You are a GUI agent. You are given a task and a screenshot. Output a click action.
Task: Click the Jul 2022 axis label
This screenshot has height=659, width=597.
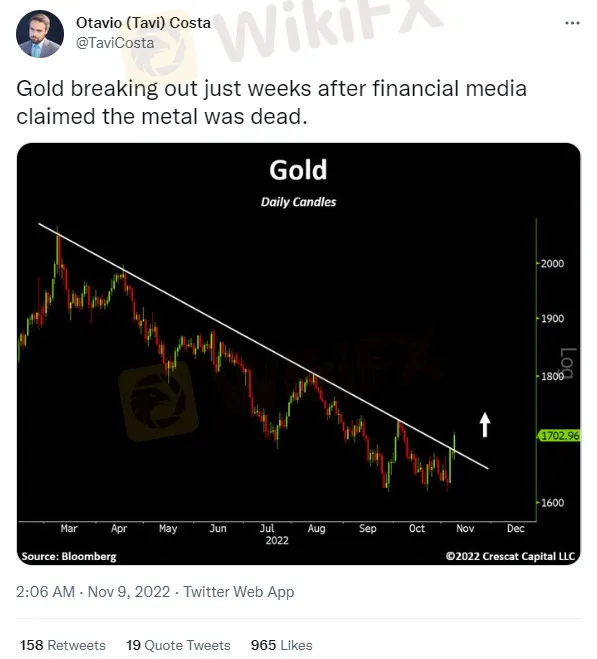(276, 534)
